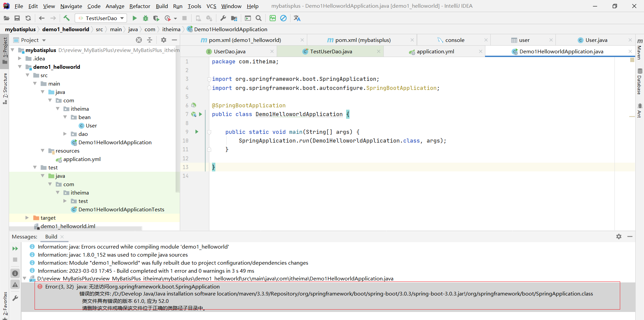Open the TestUserDao run configuration dropdown
Image resolution: width=644 pixels, height=320 pixels.
101,18
